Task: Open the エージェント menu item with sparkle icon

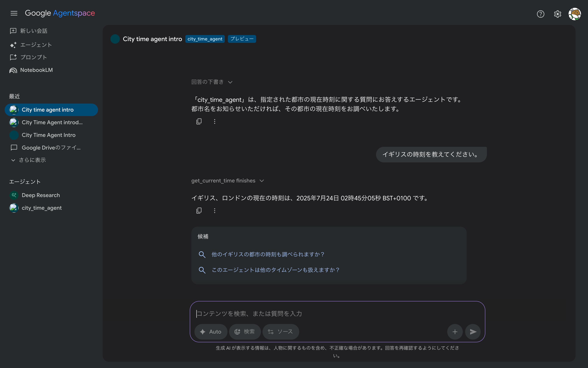Action: tap(31, 45)
